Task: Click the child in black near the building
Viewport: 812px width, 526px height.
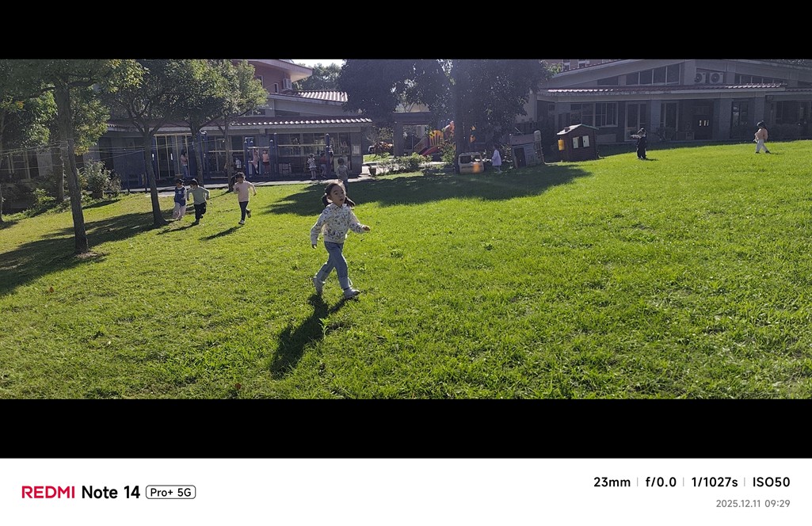Action: (x=641, y=144)
